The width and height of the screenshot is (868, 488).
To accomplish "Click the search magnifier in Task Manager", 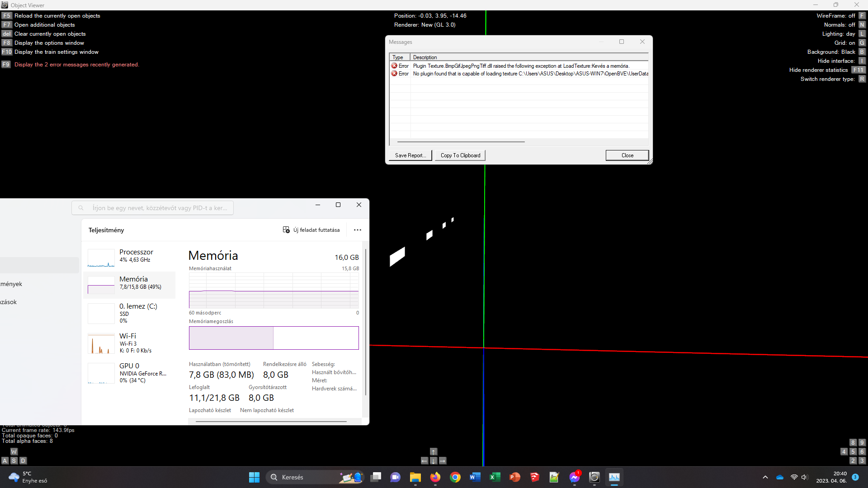I will [x=80, y=207].
